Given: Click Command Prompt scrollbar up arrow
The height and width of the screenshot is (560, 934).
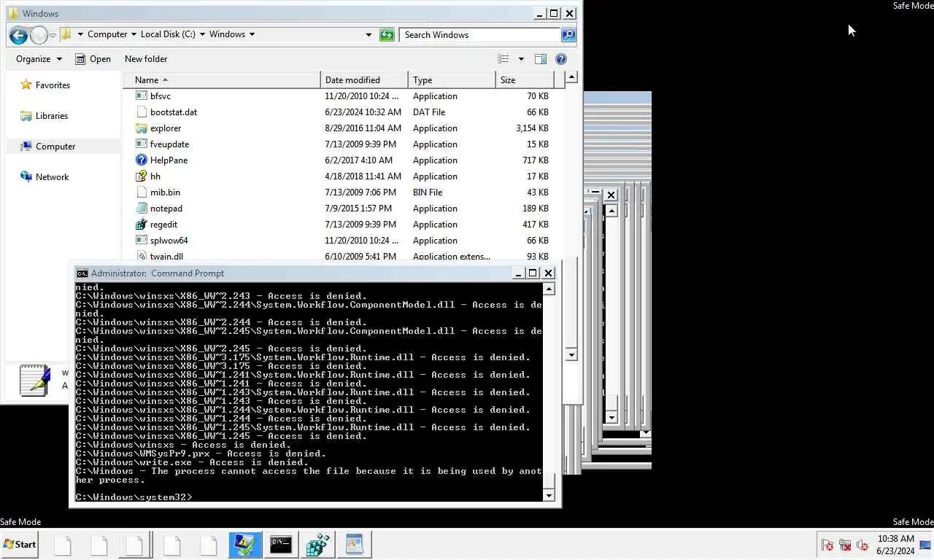Looking at the screenshot, I should tap(549, 289).
